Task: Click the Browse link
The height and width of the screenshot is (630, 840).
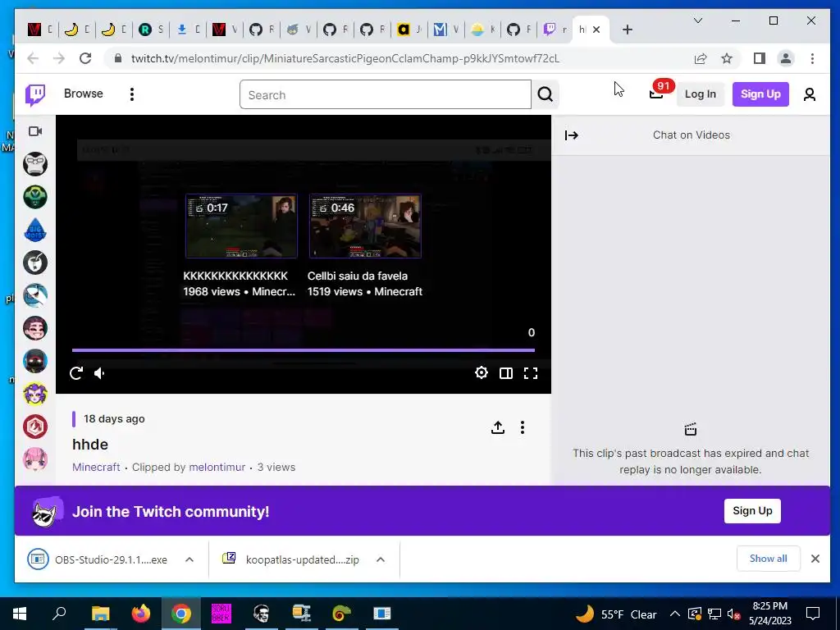Action: 83,94
